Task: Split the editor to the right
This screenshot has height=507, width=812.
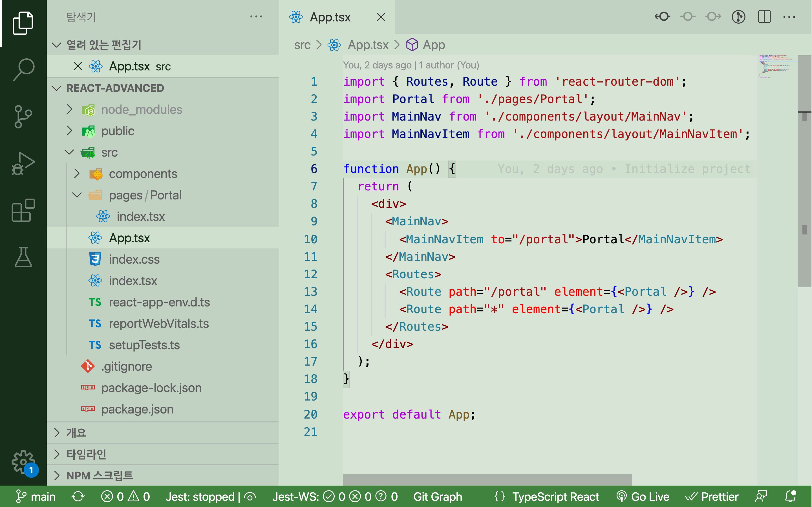Action: pyautogui.click(x=764, y=17)
